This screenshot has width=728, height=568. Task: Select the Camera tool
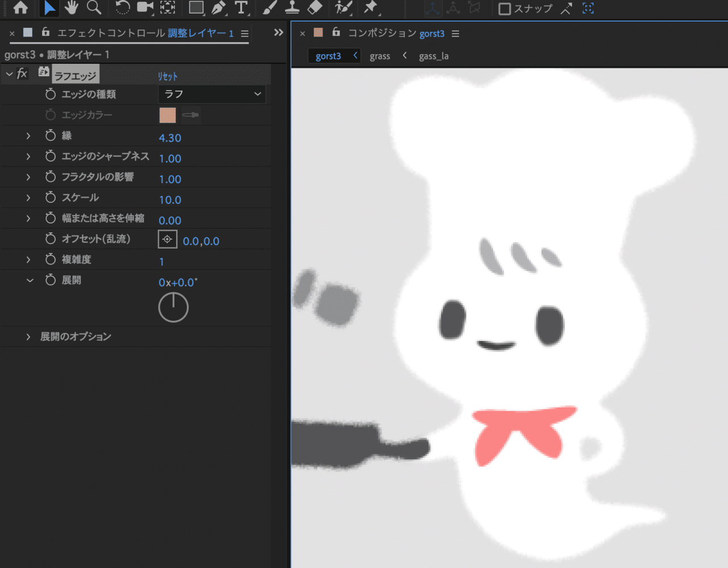145,7
